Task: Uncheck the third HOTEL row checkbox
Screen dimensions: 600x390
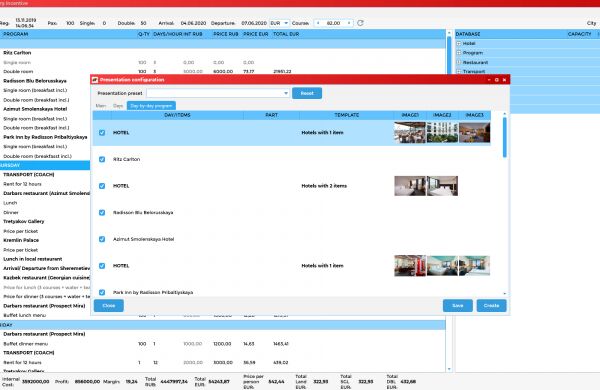Action: [102, 266]
